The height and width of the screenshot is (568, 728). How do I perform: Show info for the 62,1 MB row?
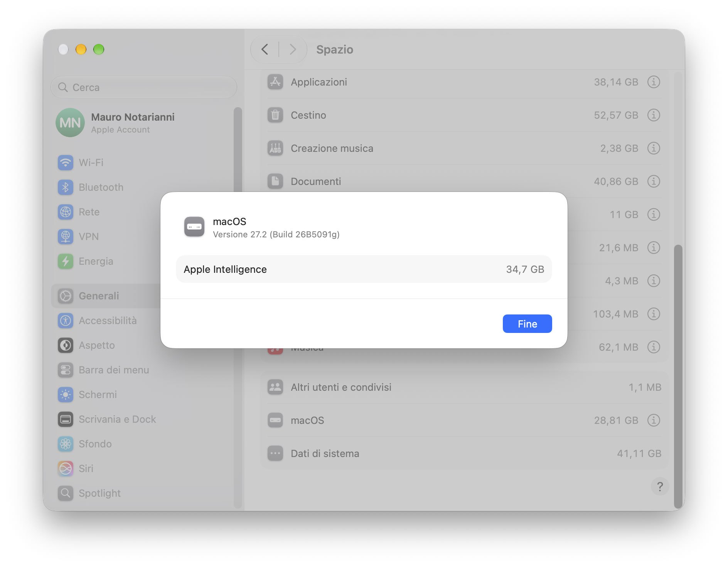[x=654, y=347]
